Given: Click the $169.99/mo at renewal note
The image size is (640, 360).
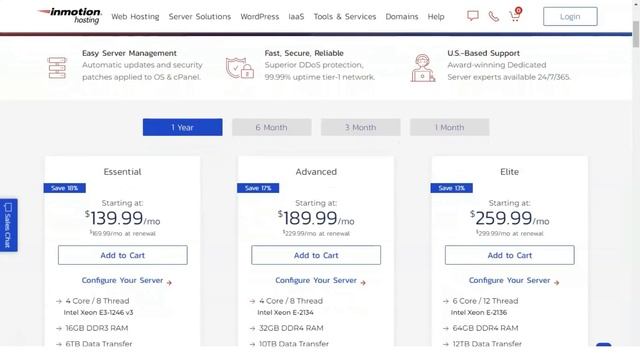Looking at the screenshot, I should pos(122,233).
